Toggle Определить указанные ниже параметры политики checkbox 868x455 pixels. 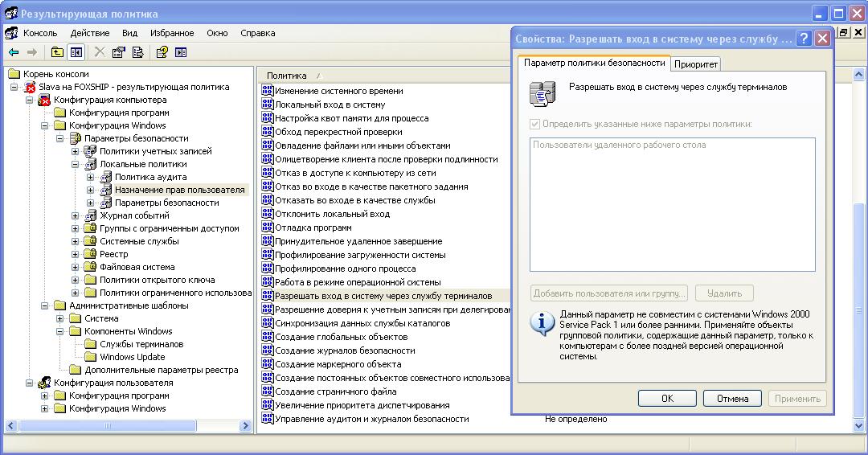tap(534, 124)
